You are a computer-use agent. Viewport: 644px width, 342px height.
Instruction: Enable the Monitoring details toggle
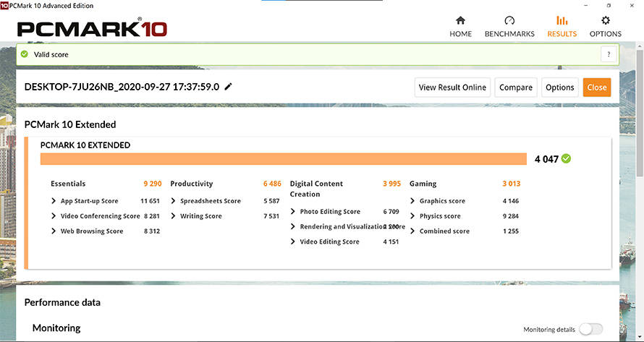590,329
